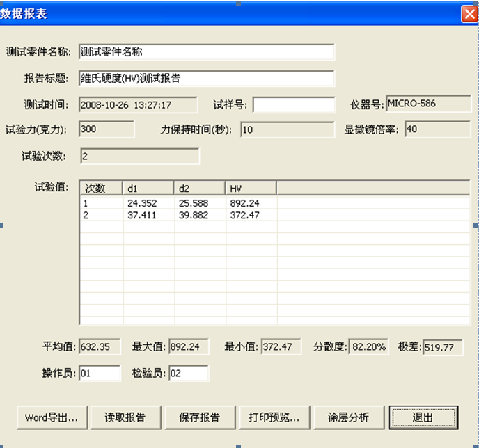Select the 操作员 field containing 01

click(x=100, y=374)
